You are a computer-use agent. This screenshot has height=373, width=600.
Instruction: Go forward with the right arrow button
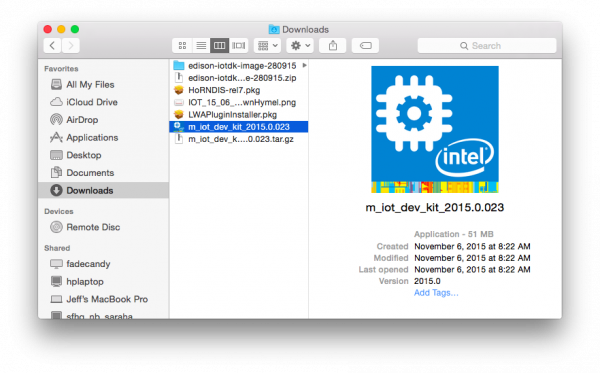point(71,46)
